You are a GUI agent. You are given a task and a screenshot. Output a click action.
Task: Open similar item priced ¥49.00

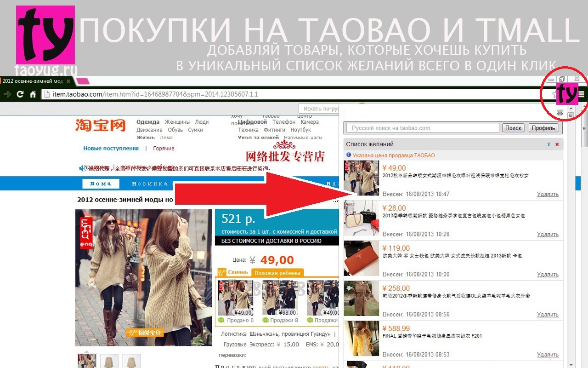tap(235, 298)
